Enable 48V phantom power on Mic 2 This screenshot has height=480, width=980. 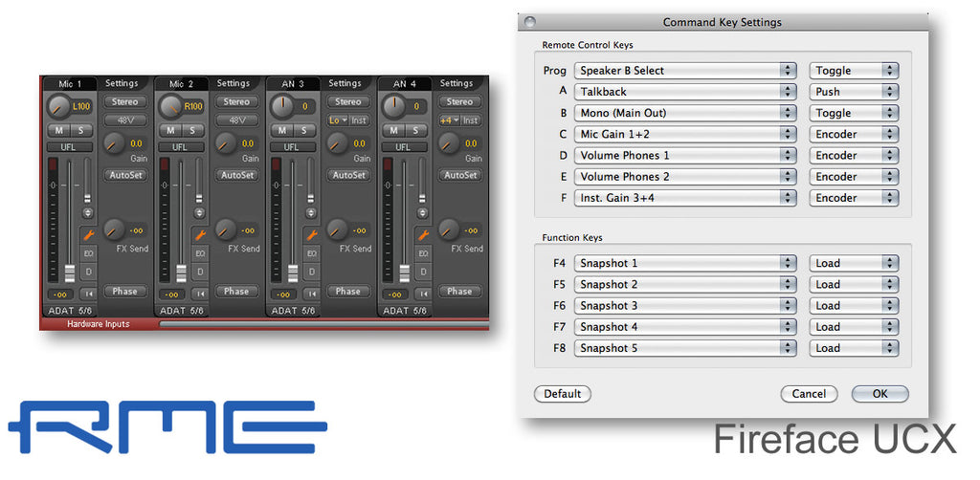coord(235,120)
